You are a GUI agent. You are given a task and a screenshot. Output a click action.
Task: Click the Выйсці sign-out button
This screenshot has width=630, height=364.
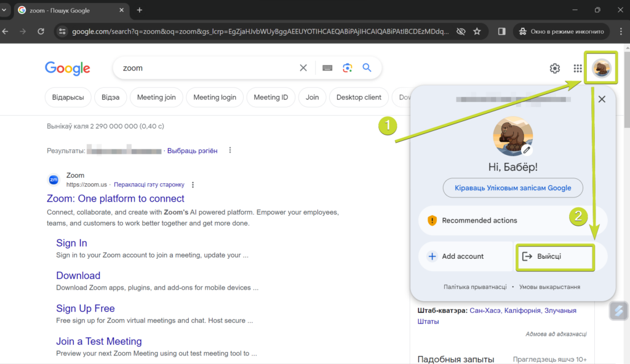click(555, 256)
